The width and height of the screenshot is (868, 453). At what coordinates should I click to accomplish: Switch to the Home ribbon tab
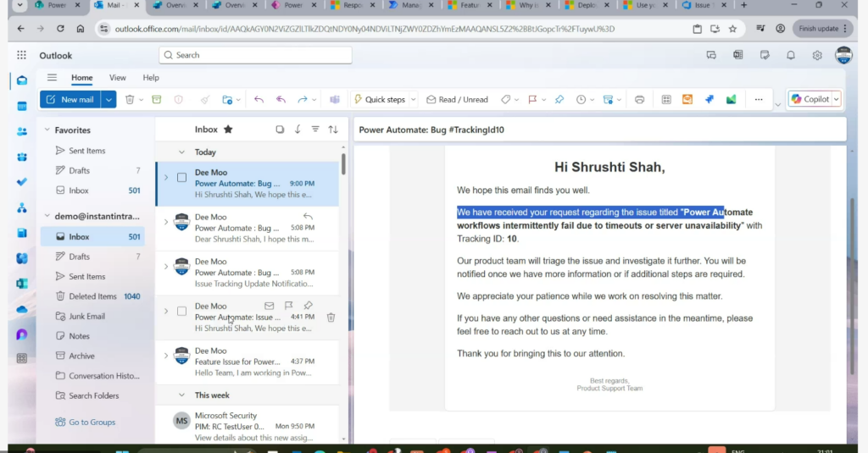82,77
